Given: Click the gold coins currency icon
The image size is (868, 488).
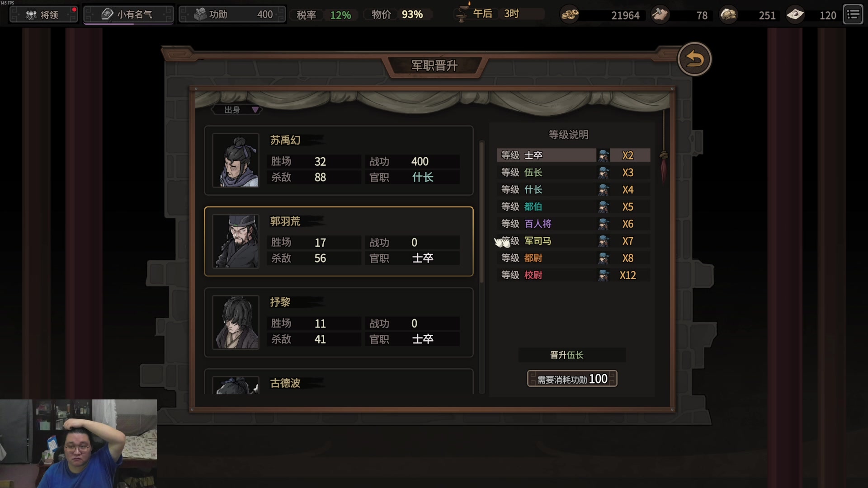Looking at the screenshot, I should [x=570, y=15].
